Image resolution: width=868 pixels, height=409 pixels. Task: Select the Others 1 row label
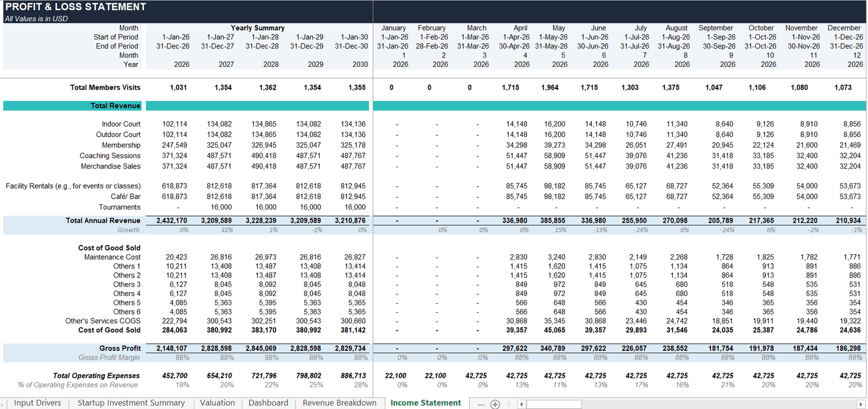pos(127,266)
